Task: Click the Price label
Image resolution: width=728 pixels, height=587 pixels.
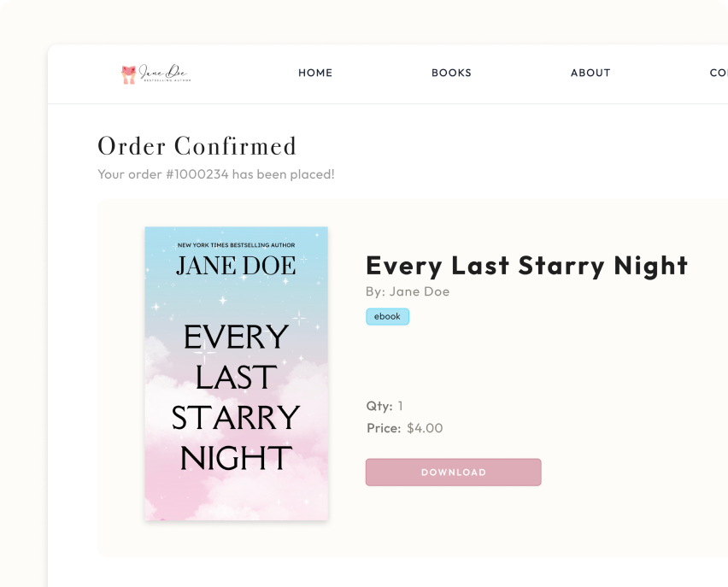Action: click(x=381, y=428)
